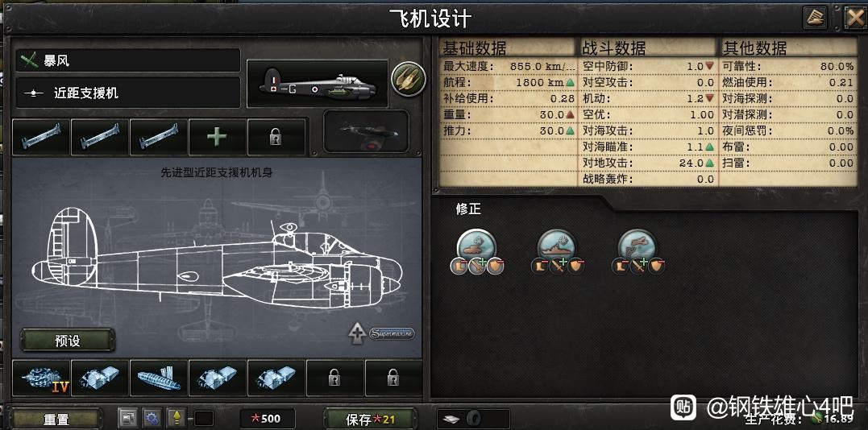Click the copy design icon button
Image resolution: width=868 pixels, height=430 pixels.
coord(128,418)
